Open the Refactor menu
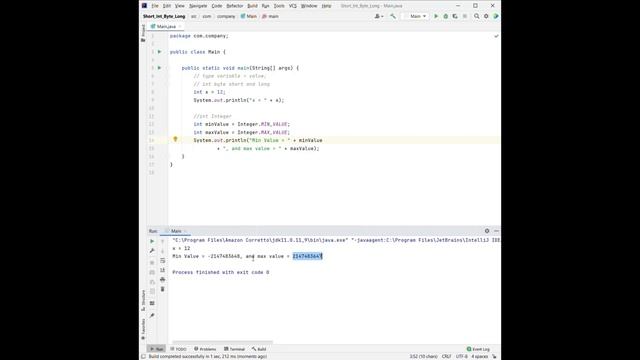This screenshot has width=640, height=360. click(235, 6)
